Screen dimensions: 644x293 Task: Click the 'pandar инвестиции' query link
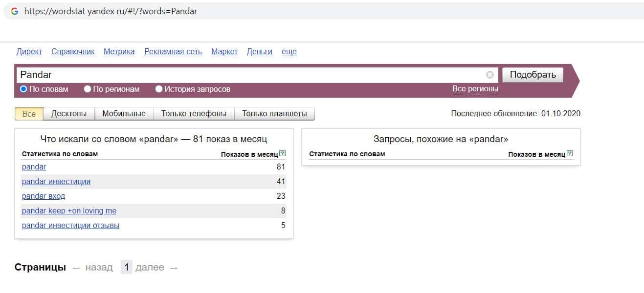pos(56,181)
